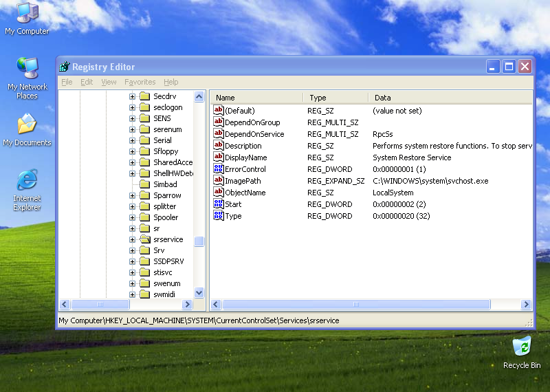Click the SENS folder icon
This screenshot has height=392, width=550.
click(145, 118)
